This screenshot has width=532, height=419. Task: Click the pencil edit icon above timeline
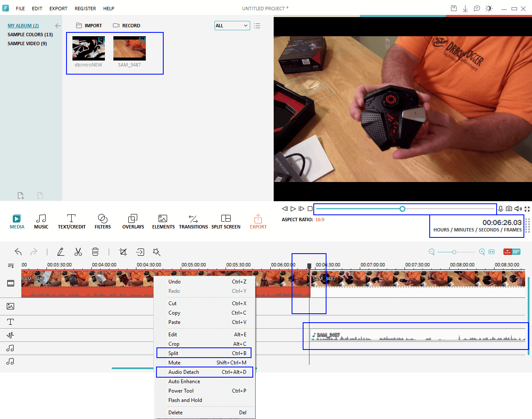pyautogui.click(x=61, y=252)
